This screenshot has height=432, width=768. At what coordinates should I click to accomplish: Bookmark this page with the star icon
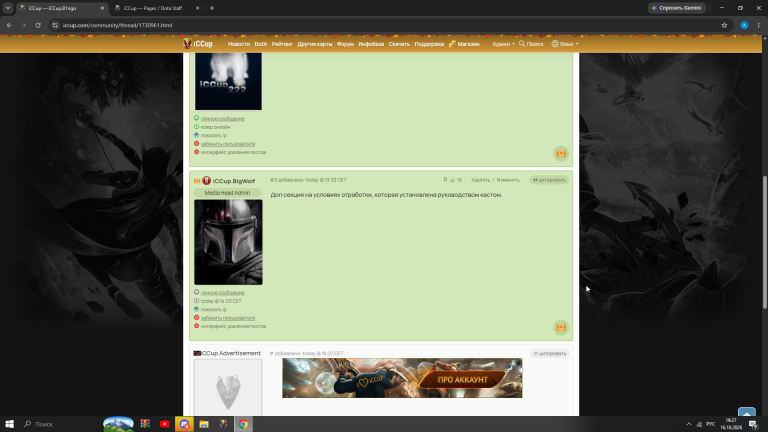click(x=724, y=25)
